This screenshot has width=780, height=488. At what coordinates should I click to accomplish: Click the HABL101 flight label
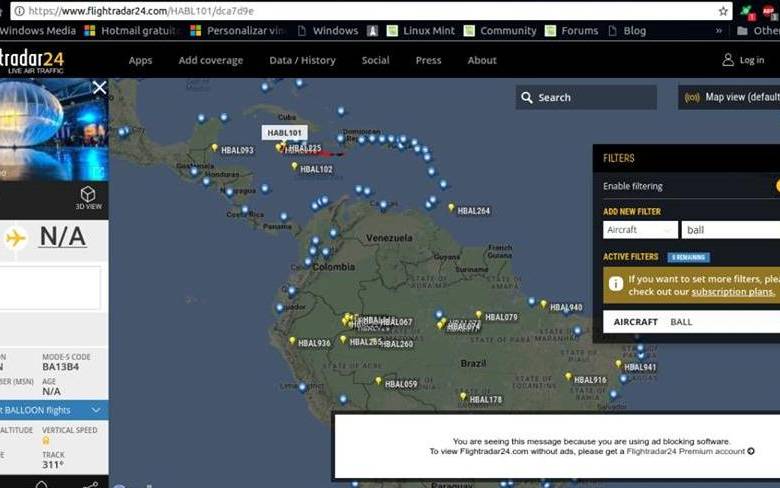(285, 133)
